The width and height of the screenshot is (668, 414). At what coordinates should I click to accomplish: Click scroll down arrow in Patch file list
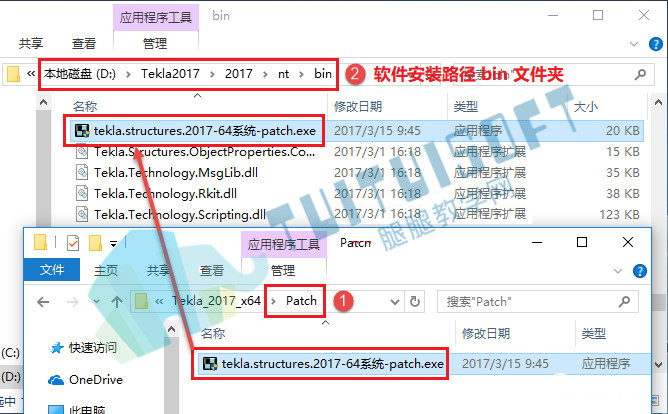click(x=658, y=365)
